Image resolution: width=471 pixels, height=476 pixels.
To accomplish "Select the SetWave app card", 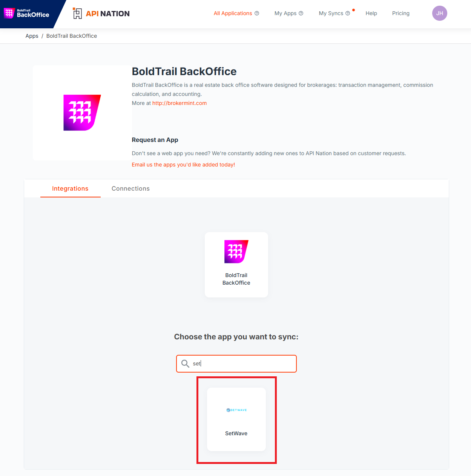I will [x=236, y=419].
